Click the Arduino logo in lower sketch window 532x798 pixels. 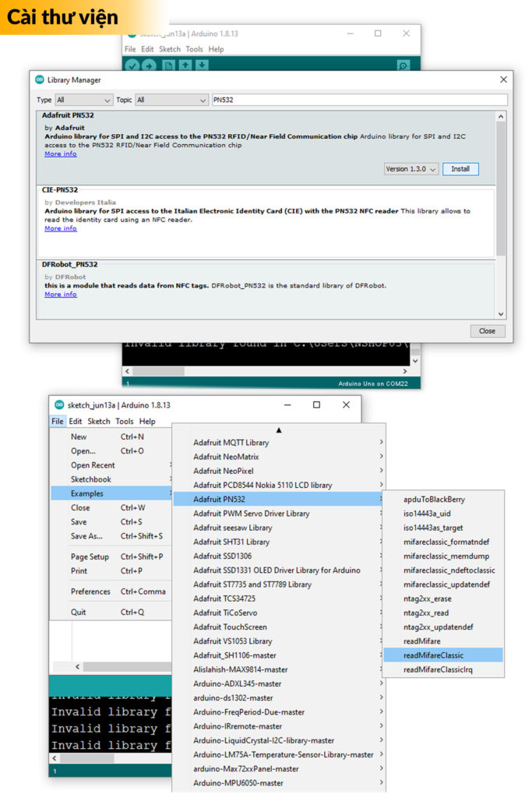click(58, 405)
